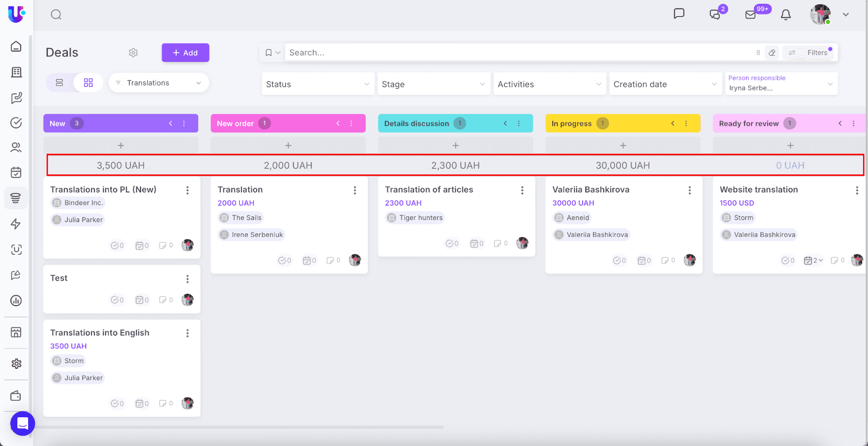The height and width of the screenshot is (446, 868).
Task: Switch to list view layout
Action: click(x=60, y=83)
